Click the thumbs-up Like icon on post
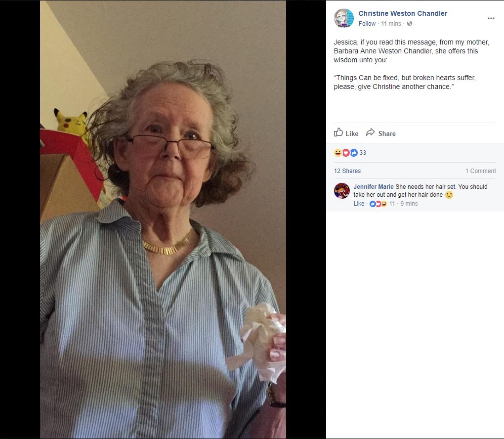Viewport: 504px width, 439px height. click(x=338, y=132)
